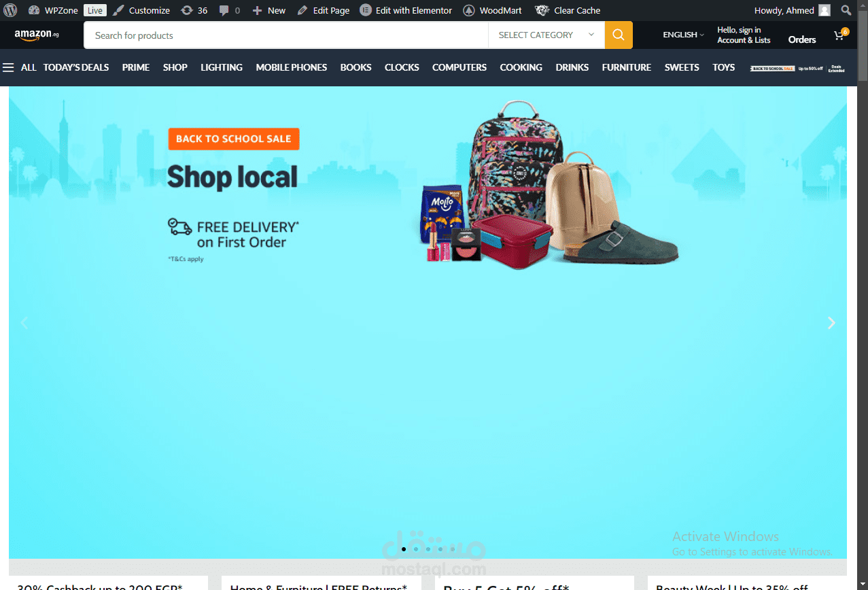Click the Edit Page link

[324, 10]
